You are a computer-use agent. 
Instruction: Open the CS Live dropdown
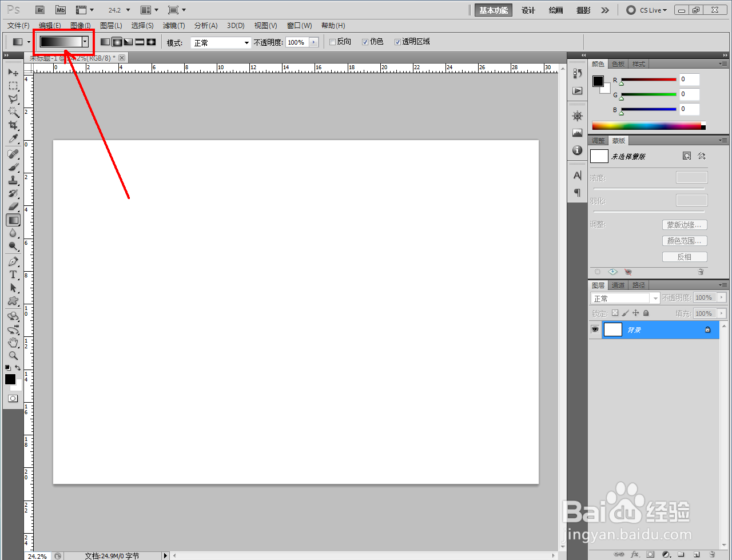click(x=647, y=10)
